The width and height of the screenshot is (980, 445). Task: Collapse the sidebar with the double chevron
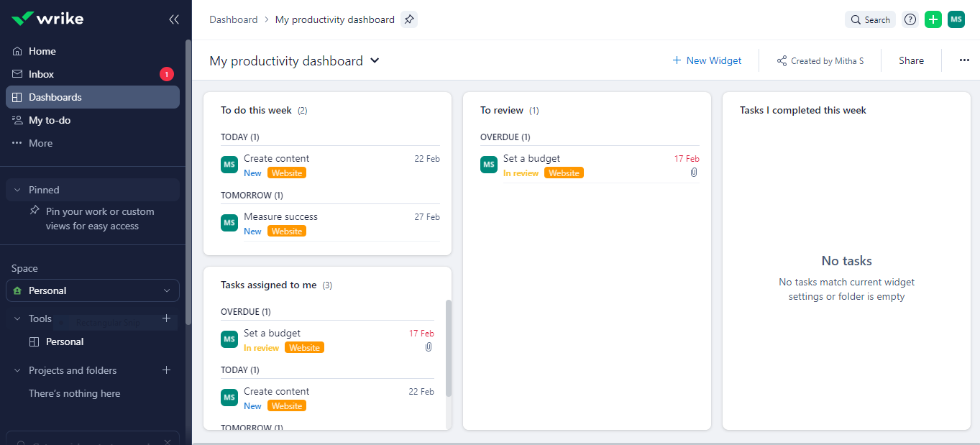[x=173, y=19]
